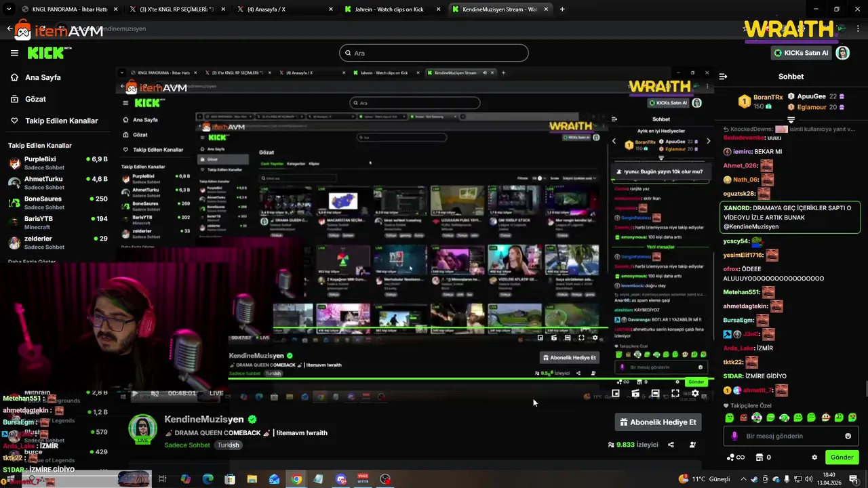868x488 pixels.
Task: Open Google Chrome taskbar icon
Action: click(x=296, y=479)
